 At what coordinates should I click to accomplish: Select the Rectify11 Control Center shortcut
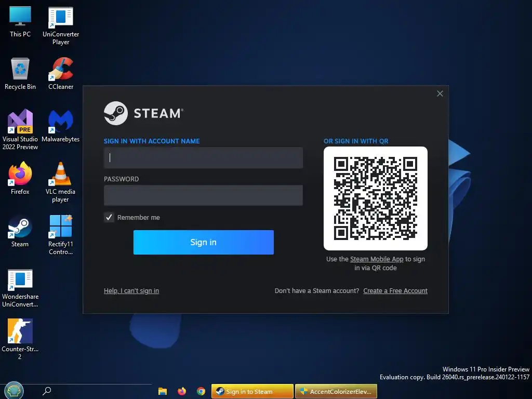61,235
